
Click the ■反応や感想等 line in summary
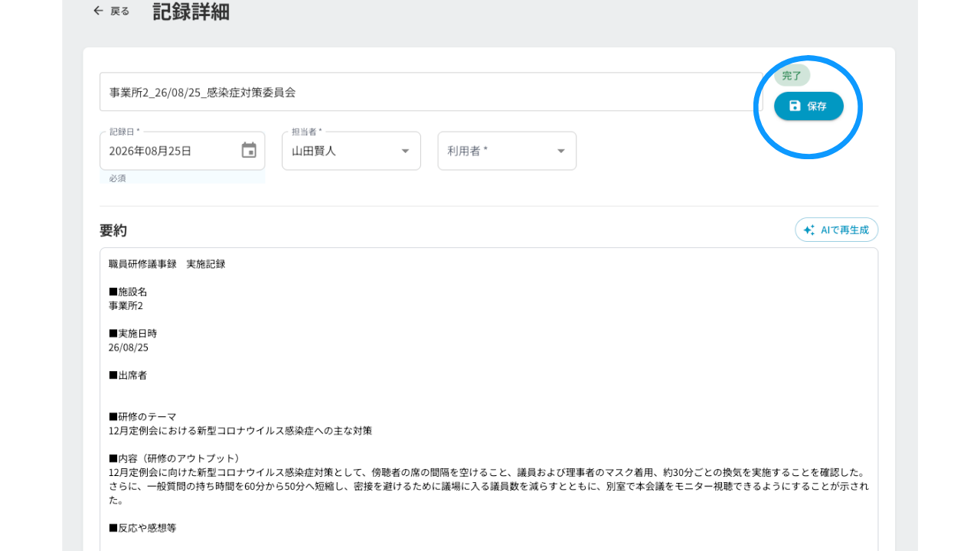pyautogui.click(x=142, y=528)
